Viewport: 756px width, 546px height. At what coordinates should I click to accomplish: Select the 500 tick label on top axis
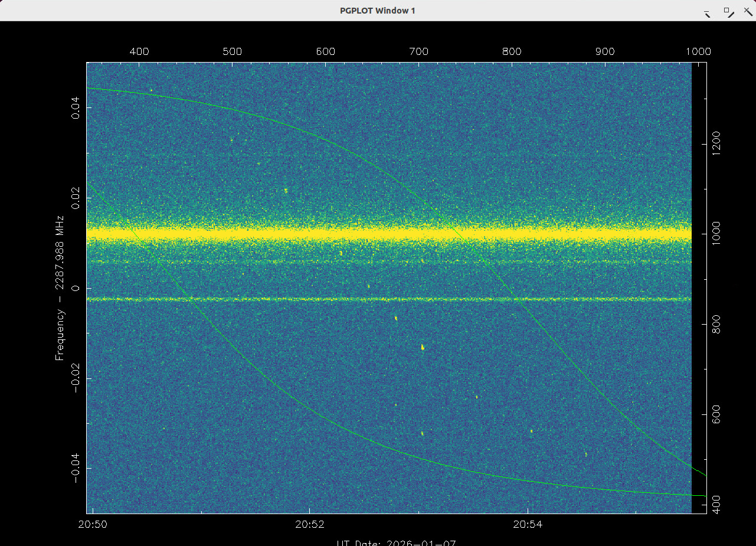232,51
